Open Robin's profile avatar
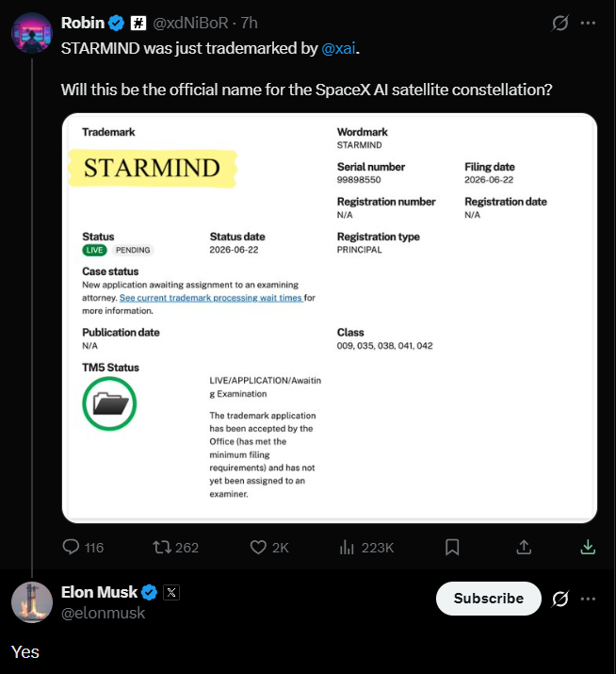616x674 pixels. point(32,33)
